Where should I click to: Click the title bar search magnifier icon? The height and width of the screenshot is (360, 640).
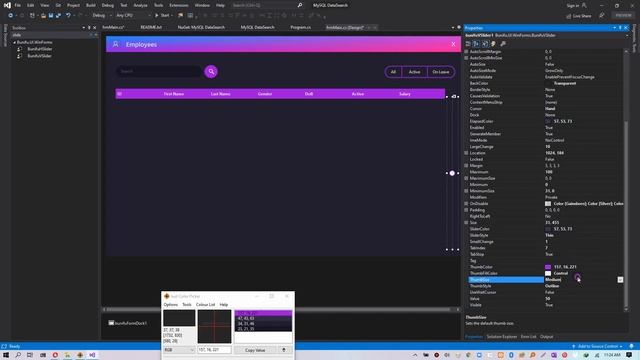(300, 5)
